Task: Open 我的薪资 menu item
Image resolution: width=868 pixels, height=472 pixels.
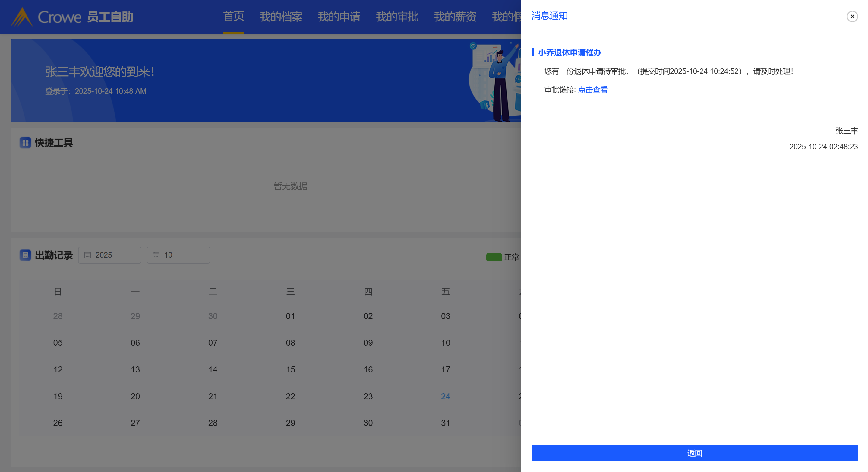Action: (x=455, y=16)
